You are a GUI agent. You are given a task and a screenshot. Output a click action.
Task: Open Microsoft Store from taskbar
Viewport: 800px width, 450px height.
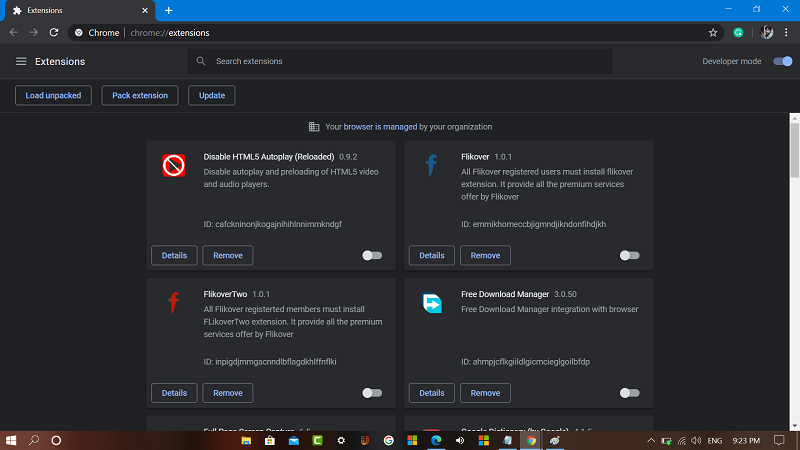pyautogui.click(x=270, y=440)
